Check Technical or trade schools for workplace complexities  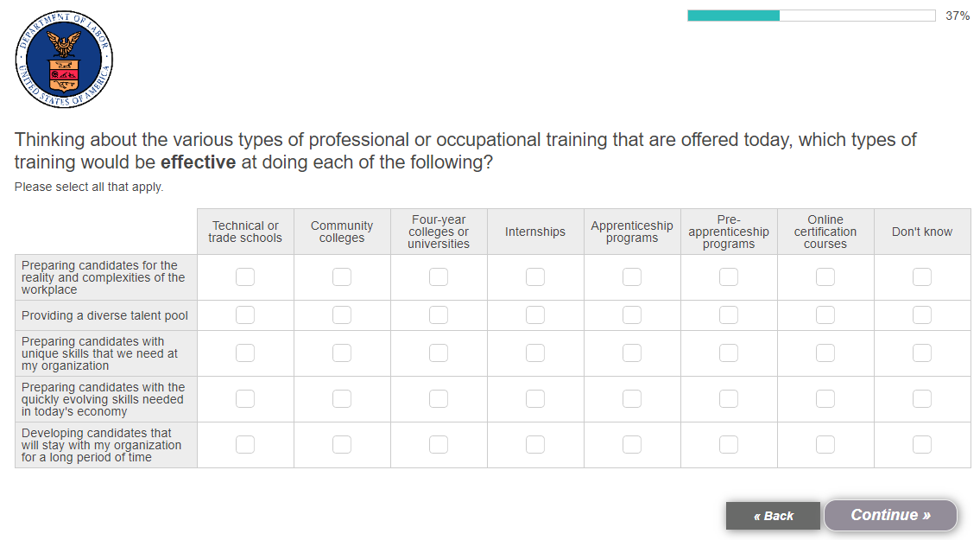click(x=245, y=277)
